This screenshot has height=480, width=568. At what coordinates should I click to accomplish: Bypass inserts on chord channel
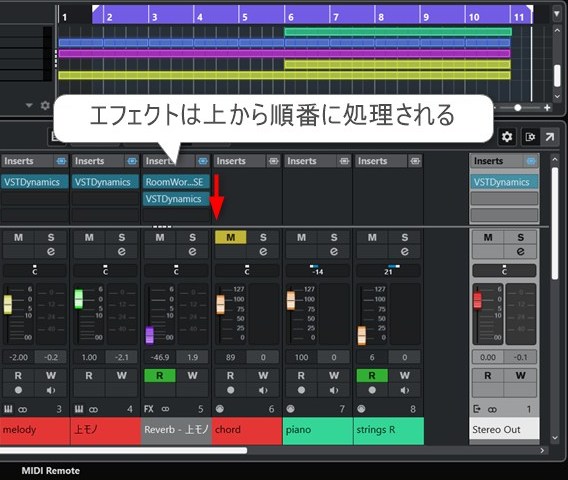click(273, 161)
